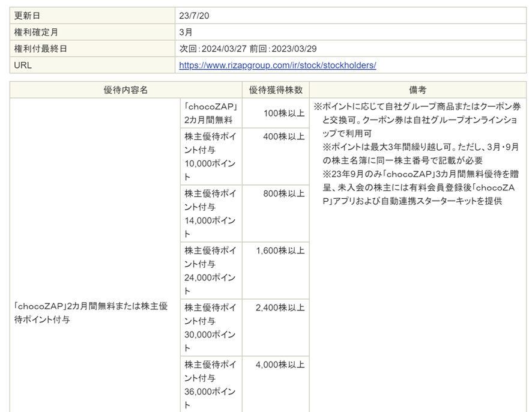Click the 優待内容名 column header

(125, 90)
